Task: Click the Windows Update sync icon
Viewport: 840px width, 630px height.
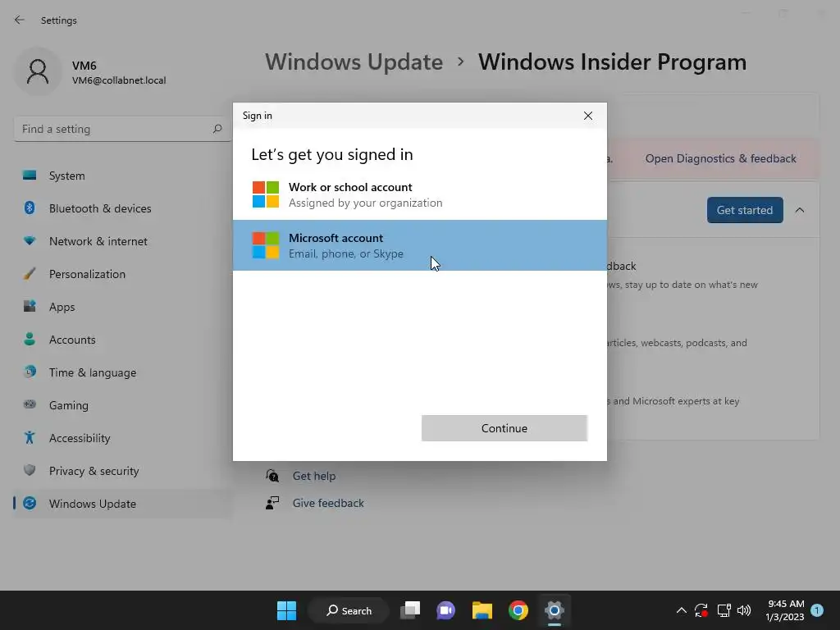Action: [x=30, y=503]
